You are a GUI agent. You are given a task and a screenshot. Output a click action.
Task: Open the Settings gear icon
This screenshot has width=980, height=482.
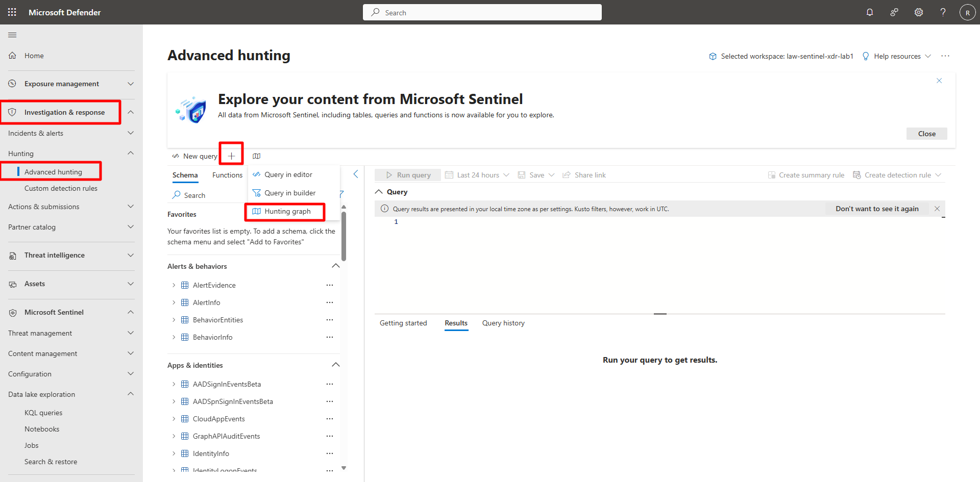tap(919, 12)
